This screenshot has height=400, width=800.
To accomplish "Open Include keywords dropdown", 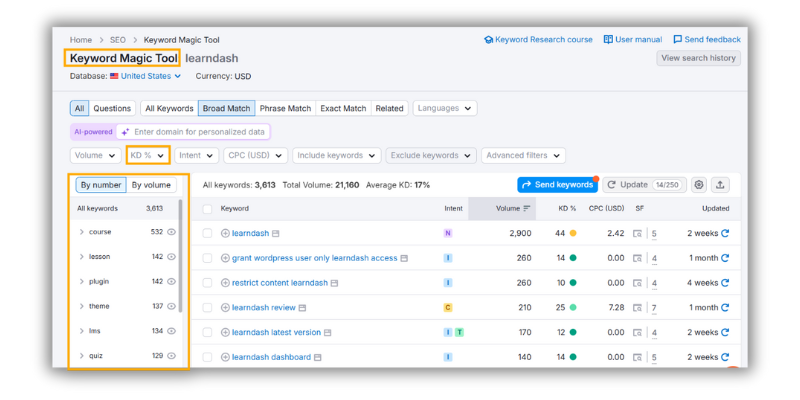I will click(x=337, y=156).
